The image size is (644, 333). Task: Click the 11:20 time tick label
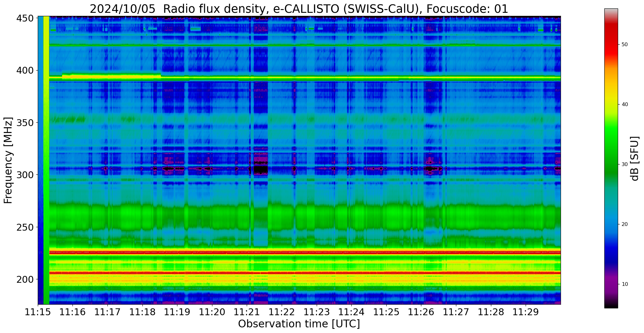[212, 312]
